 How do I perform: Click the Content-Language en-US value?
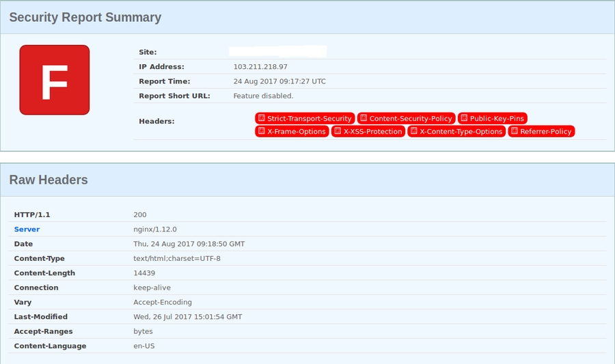coord(144,346)
